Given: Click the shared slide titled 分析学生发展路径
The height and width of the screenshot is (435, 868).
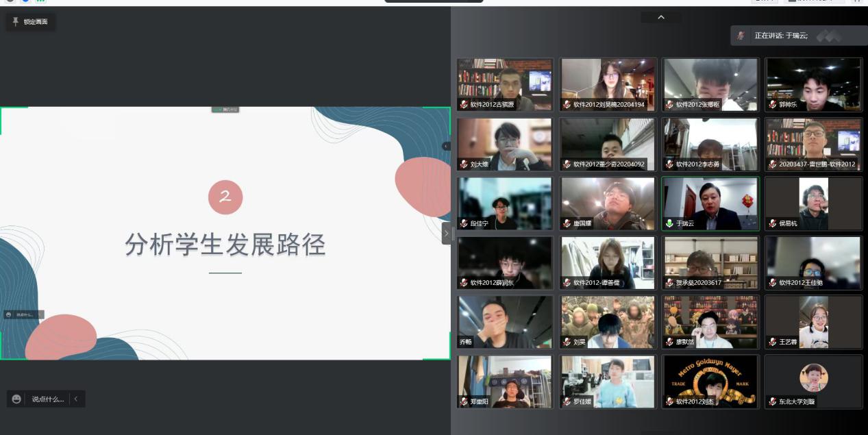Looking at the screenshot, I should (x=225, y=233).
